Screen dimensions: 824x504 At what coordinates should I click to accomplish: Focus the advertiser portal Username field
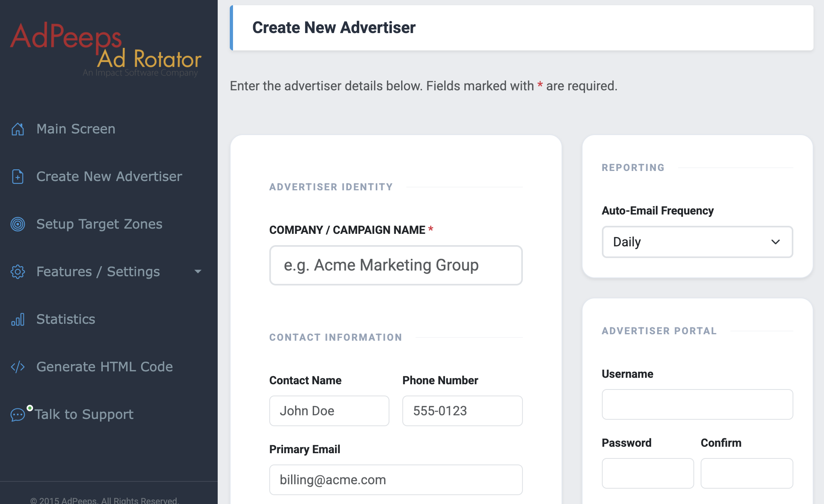point(697,404)
